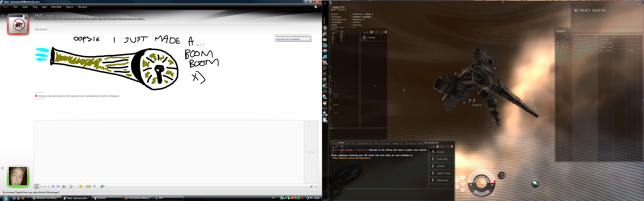Click the Firefox quick launch icon
Screen dimensions: 644x201
coord(23,198)
